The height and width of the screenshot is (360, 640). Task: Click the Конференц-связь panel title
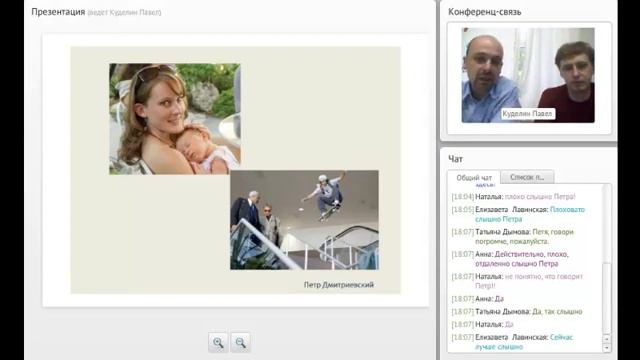484,12
